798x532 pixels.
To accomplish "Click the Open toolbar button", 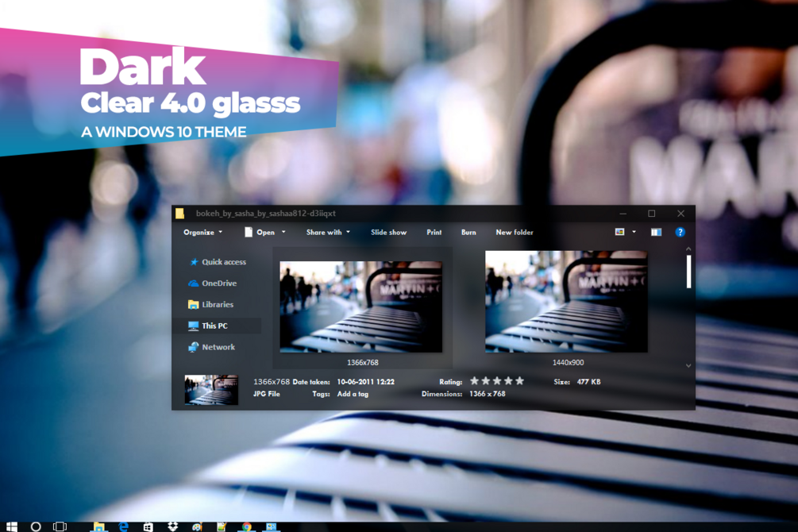I will pos(265,232).
